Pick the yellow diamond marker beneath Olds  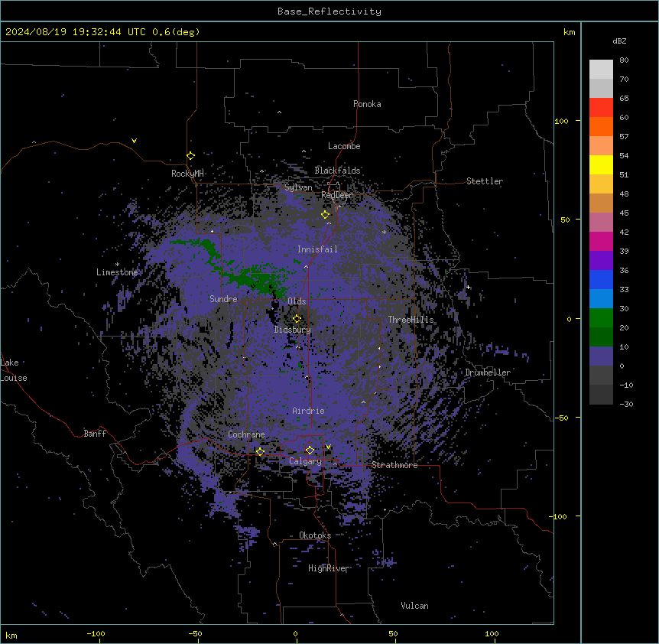pos(297,318)
